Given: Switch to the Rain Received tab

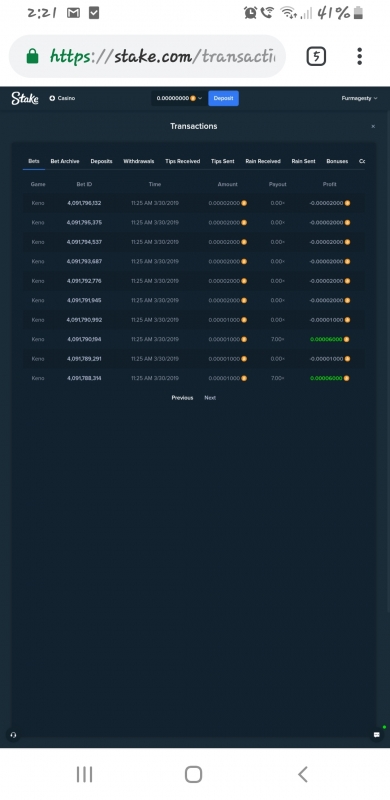Looking at the screenshot, I should coord(263,161).
